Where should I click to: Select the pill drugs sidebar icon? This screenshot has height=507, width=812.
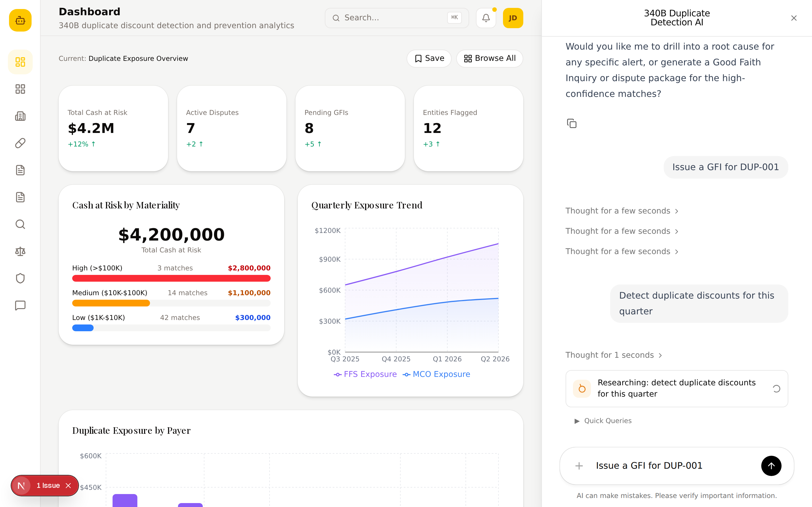(20, 143)
